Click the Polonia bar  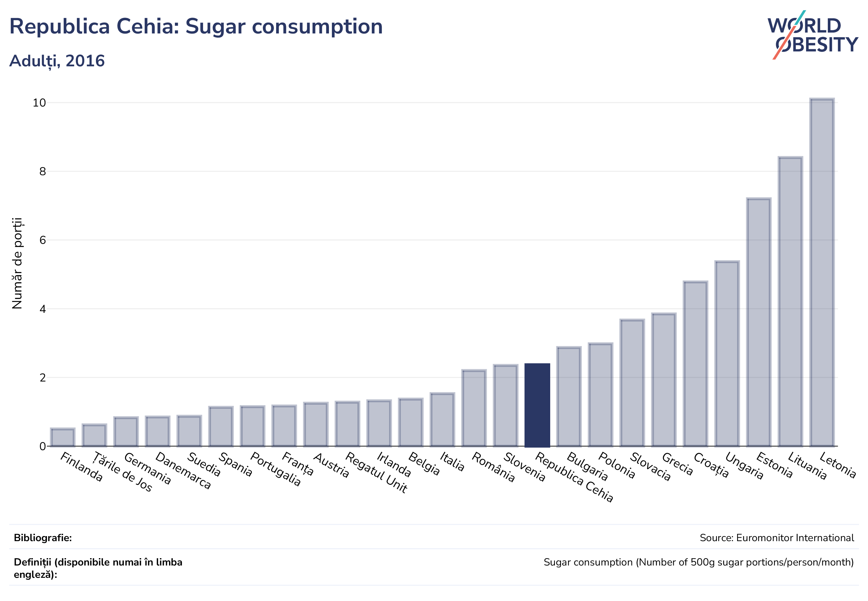601,395
